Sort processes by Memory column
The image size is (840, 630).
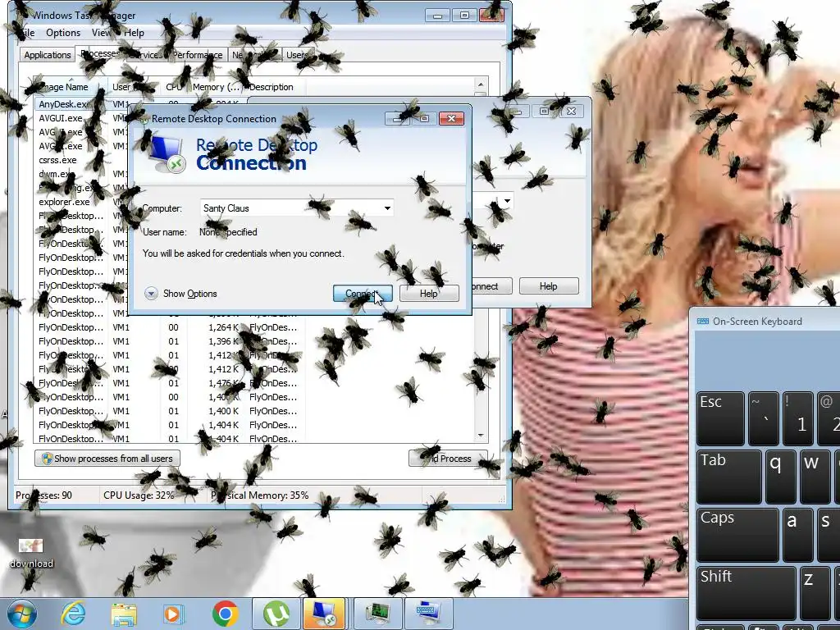point(216,87)
